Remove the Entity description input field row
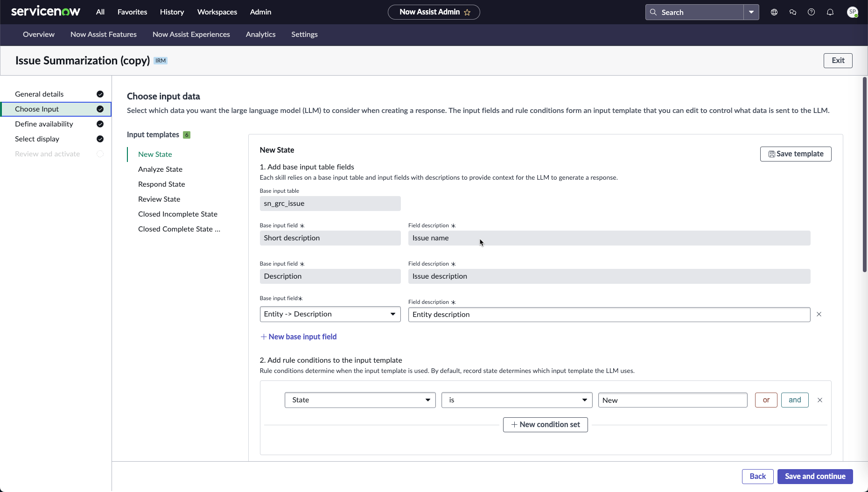Viewport: 868px width, 492px height. click(819, 314)
